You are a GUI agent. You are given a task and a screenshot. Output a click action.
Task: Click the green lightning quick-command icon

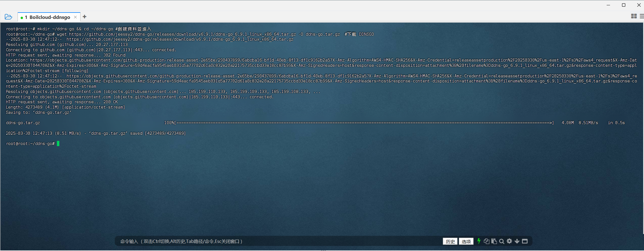point(479,241)
